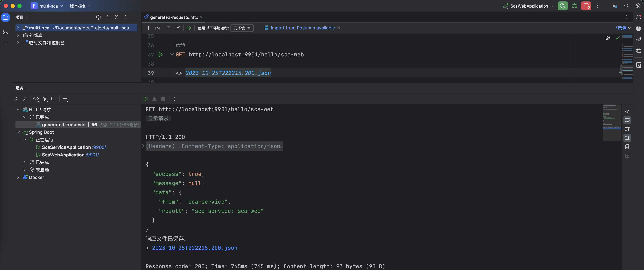Open 示例 examples dropdown
The height and width of the screenshot is (270, 644).
623,28
